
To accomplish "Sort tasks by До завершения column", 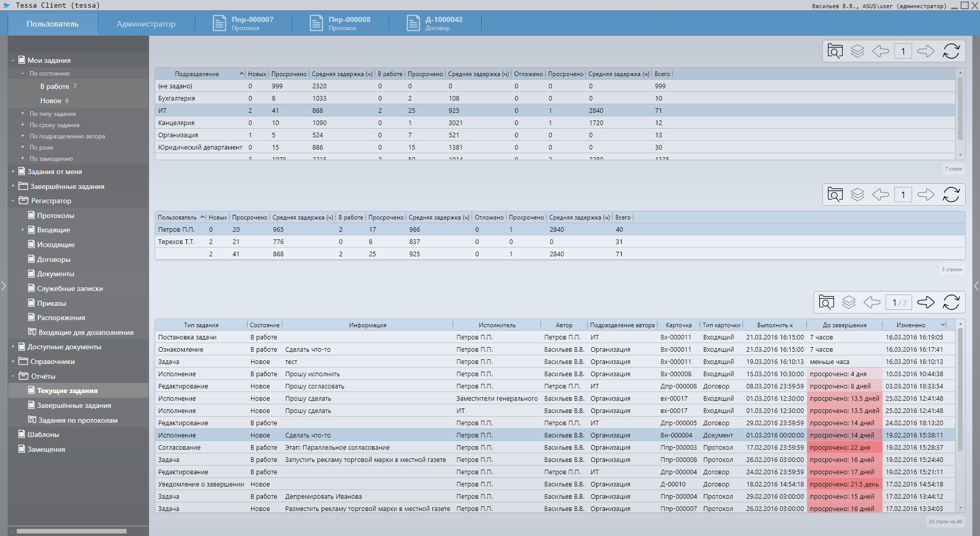I will [844, 325].
